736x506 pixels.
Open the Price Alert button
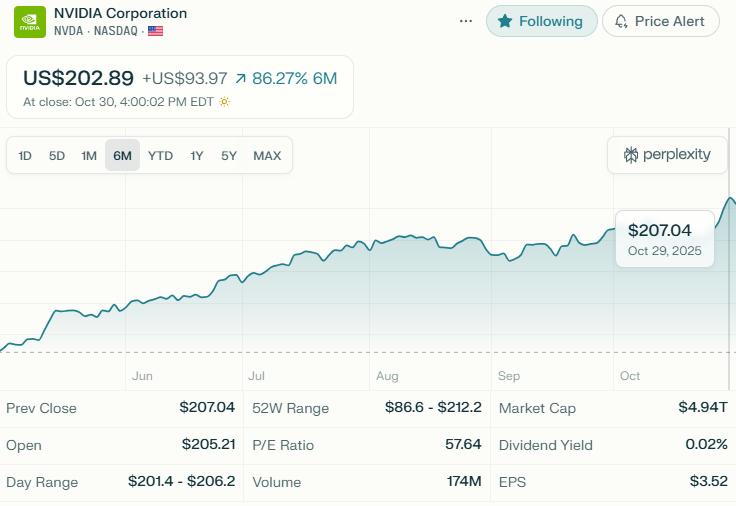tap(660, 21)
